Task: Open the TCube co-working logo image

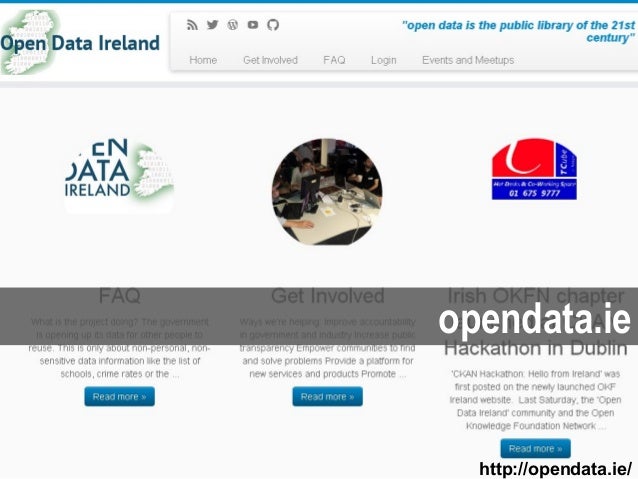Action: (x=534, y=169)
